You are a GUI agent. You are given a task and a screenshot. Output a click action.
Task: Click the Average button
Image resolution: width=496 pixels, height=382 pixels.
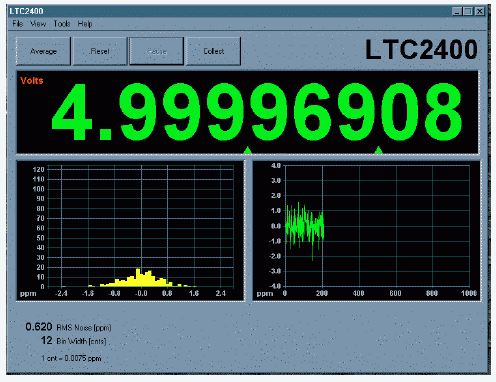(x=43, y=51)
